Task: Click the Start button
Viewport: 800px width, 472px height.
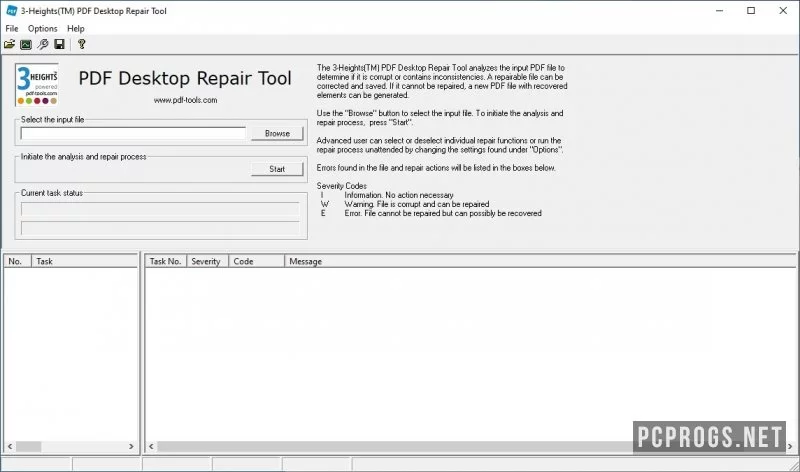Action: (277, 169)
